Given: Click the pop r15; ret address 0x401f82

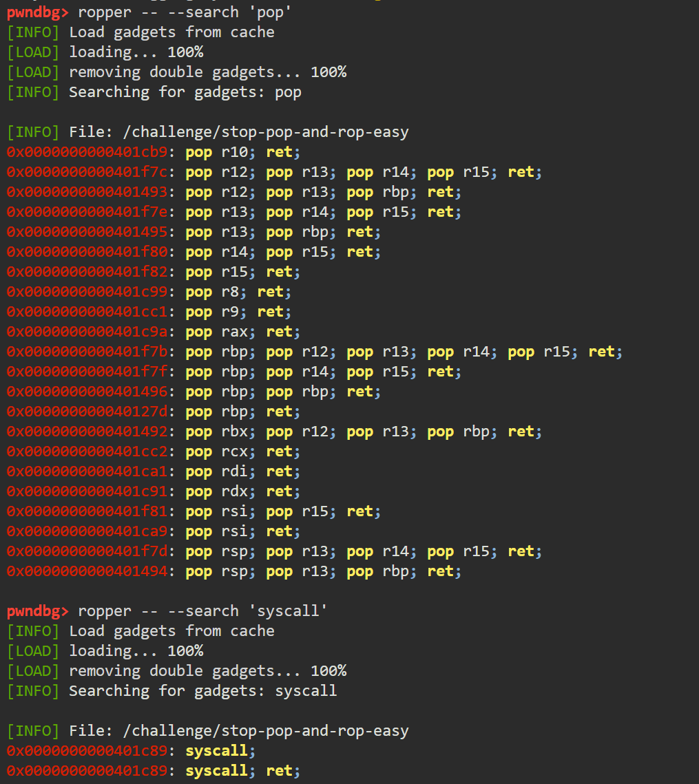Looking at the screenshot, I should tap(87, 272).
